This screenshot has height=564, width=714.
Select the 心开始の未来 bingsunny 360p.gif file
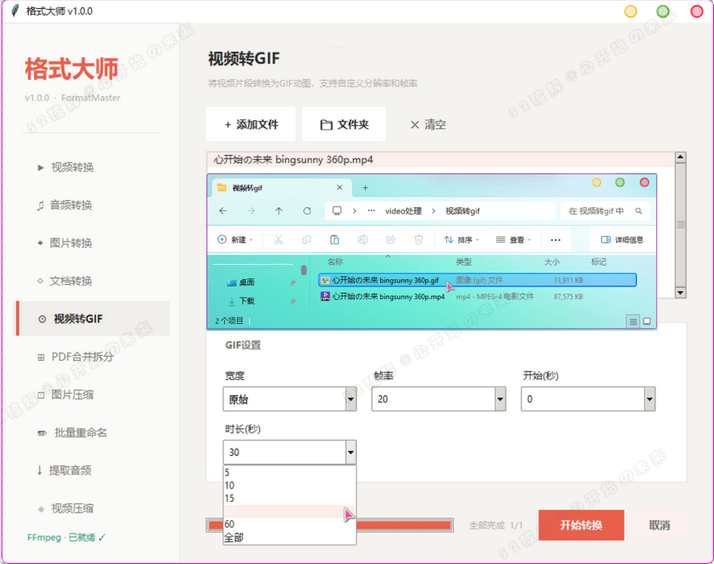point(477,280)
